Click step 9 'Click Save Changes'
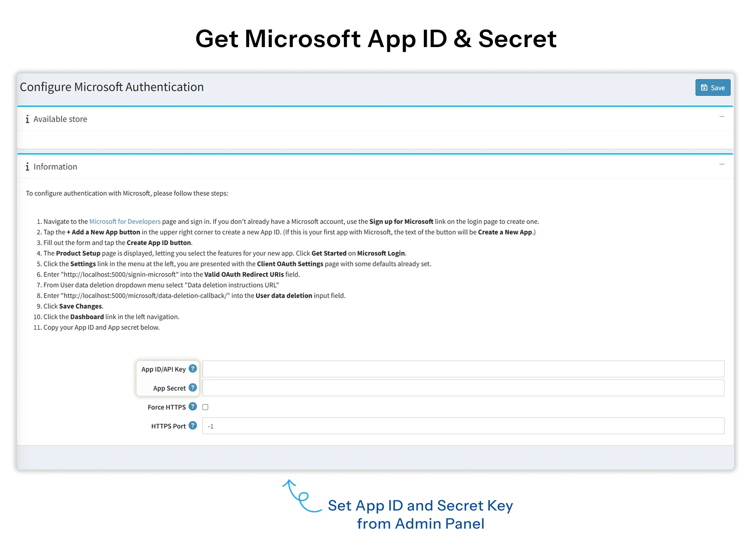Screen dimensions: 751x560 (73, 306)
